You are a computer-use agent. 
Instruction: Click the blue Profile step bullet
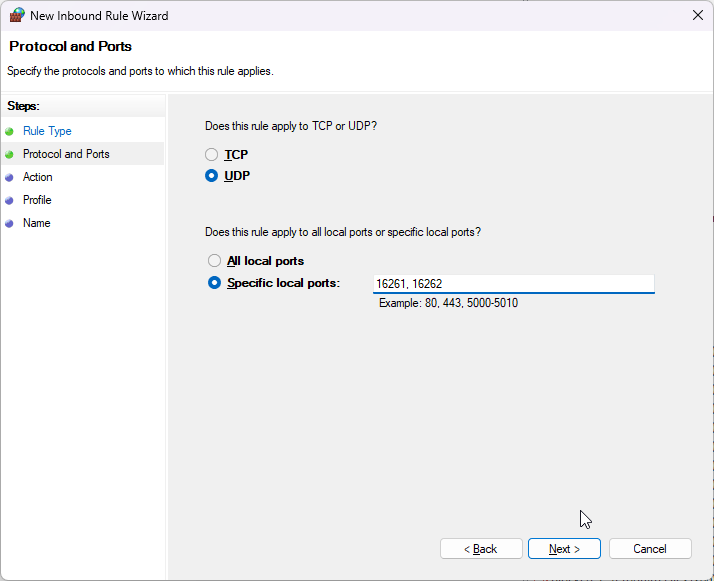9,200
